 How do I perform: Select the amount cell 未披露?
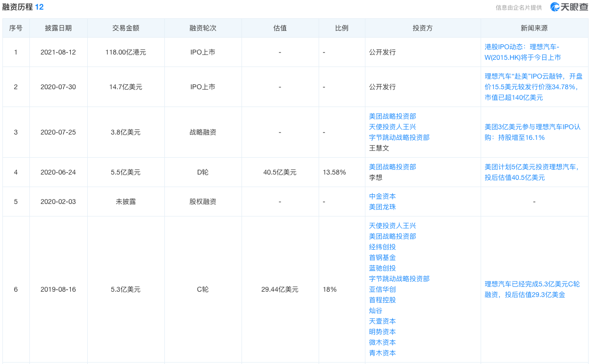click(x=126, y=202)
